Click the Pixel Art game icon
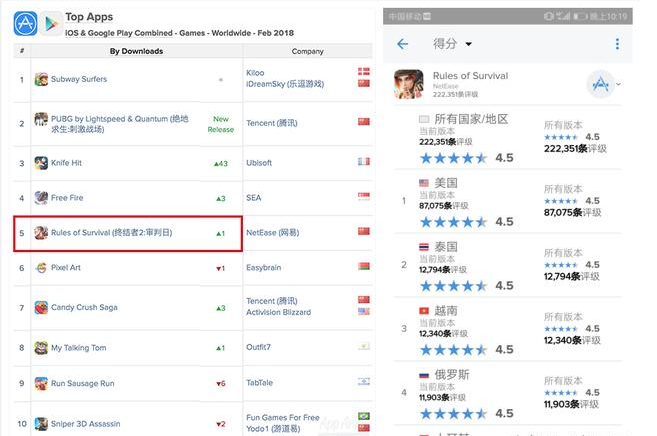This screenshot has height=436, width=657. (41, 268)
